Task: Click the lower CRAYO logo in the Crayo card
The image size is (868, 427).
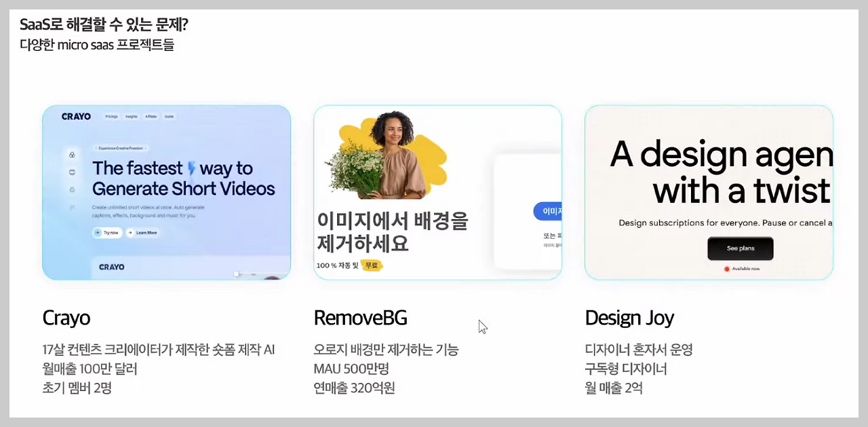Action: click(x=112, y=267)
